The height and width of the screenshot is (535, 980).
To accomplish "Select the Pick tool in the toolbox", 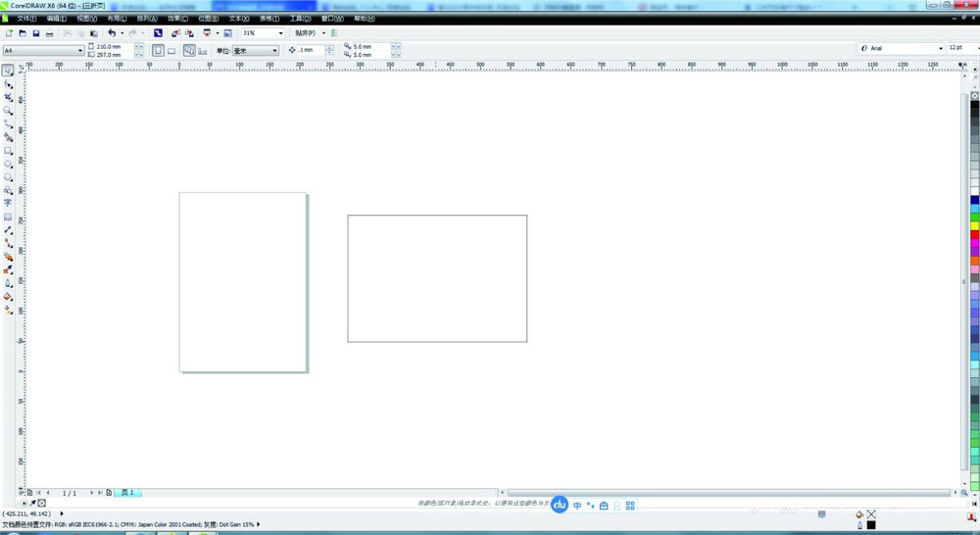I will coord(8,71).
